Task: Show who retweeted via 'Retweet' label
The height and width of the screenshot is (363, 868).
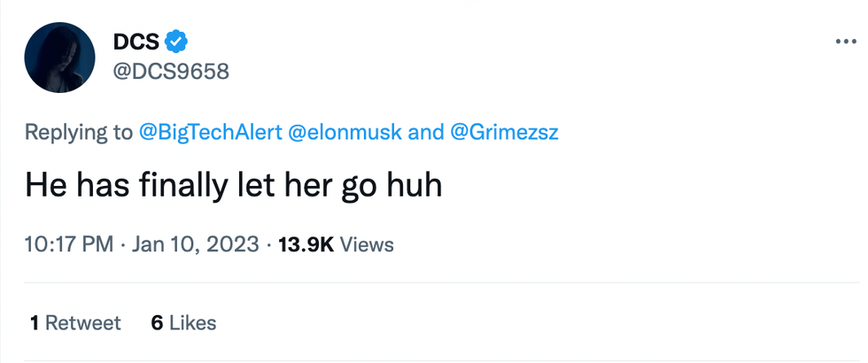Action: tap(82, 323)
